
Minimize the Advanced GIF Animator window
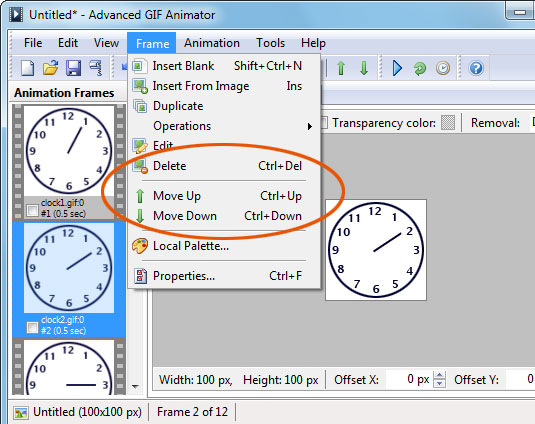[520, 13]
